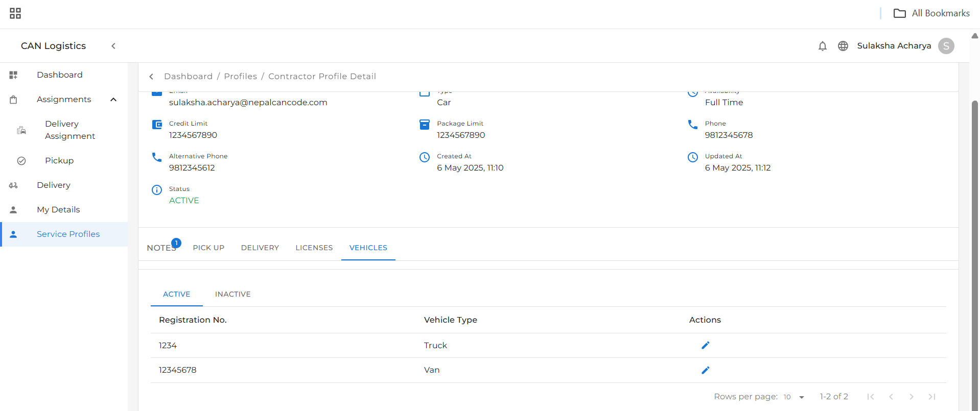Switch to the Delivery tab
The width and height of the screenshot is (980, 411).
(260, 248)
